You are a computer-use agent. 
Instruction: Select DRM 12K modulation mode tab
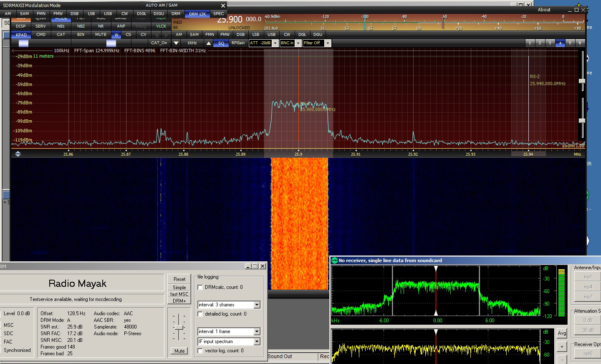pyautogui.click(x=197, y=14)
